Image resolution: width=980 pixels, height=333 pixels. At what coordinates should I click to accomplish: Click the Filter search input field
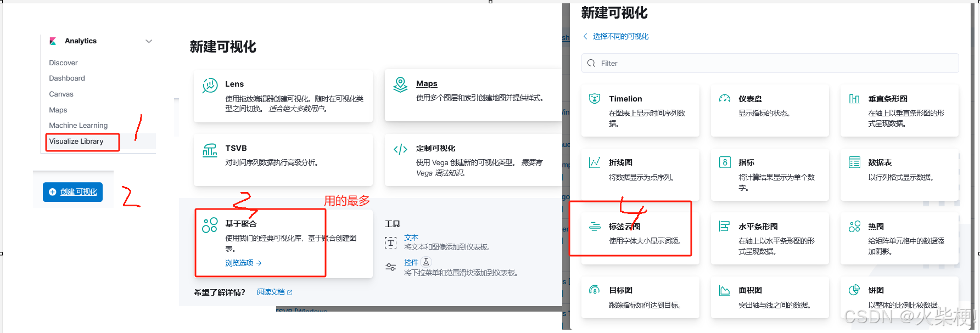[x=770, y=63]
